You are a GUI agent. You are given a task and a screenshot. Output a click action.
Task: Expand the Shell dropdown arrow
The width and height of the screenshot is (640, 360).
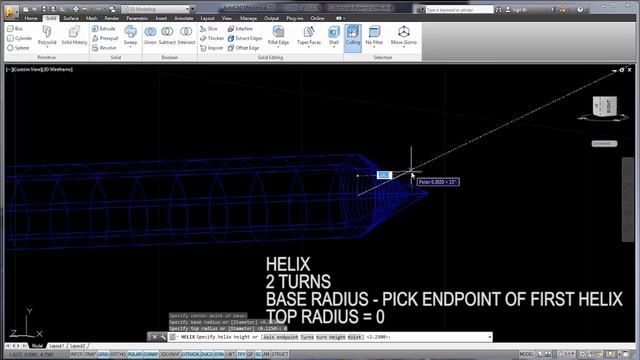coord(334,47)
